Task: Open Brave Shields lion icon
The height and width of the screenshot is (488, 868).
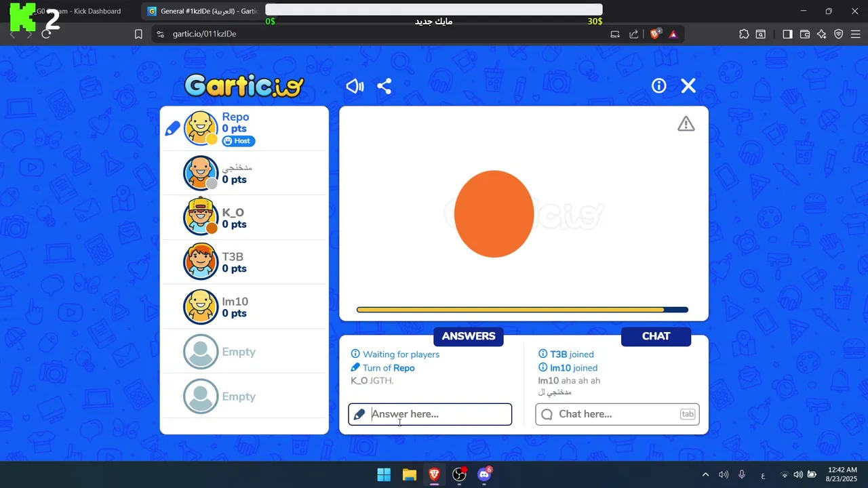Action: click(655, 34)
